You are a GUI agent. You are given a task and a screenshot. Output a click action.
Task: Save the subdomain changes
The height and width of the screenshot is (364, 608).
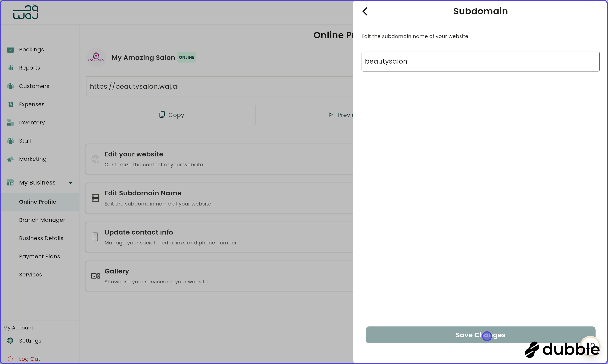click(x=480, y=335)
